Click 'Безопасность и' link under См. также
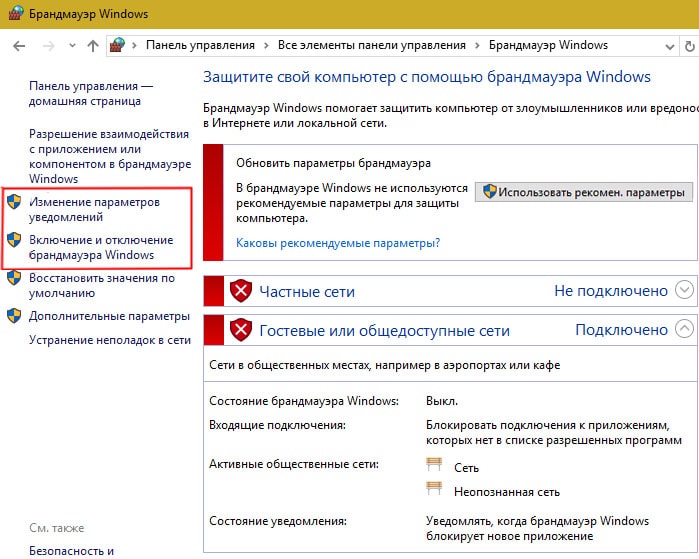Viewport: 699px width, 559px height. click(x=71, y=551)
